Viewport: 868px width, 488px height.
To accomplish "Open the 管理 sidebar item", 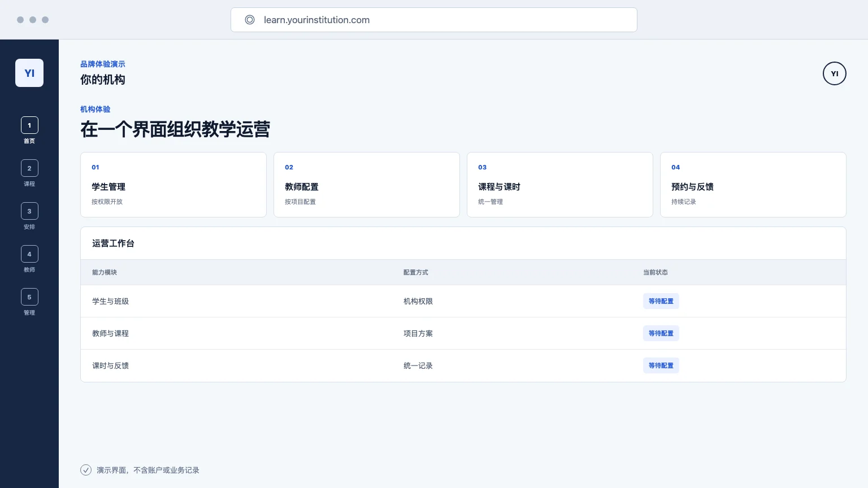I will tap(29, 302).
